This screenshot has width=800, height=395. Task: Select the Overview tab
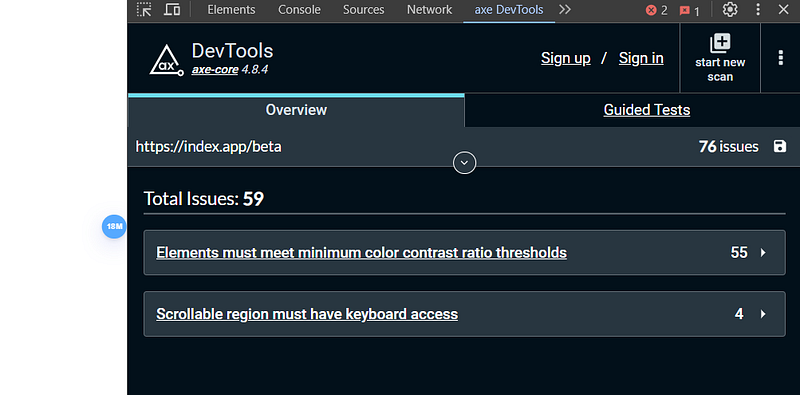coord(296,110)
